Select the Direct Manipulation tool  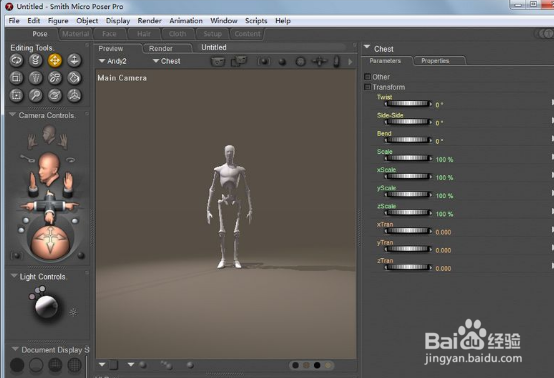74,95
